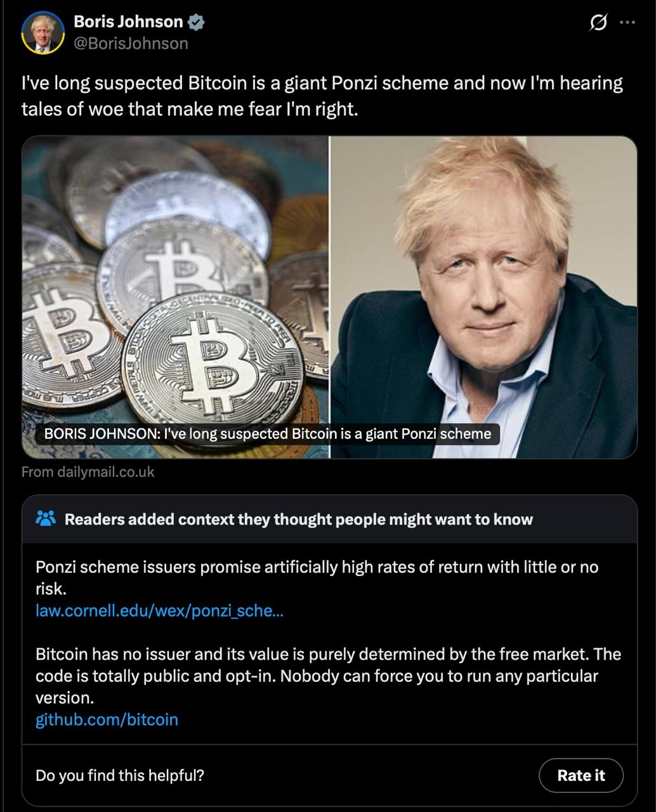Click Do you find this helpful text
656x812 pixels.
tap(120, 775)
